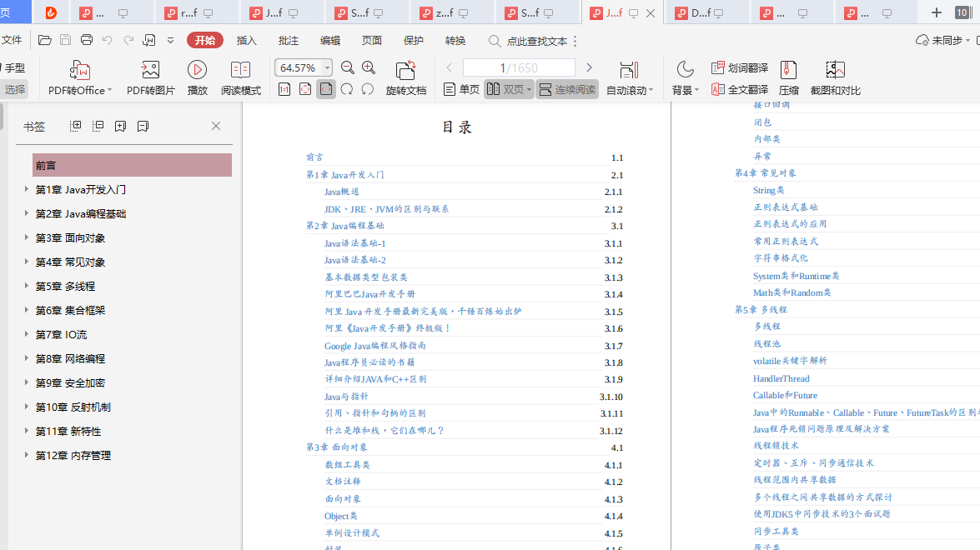Click the export-to-Word quick access icon

pyautogui.click(x=149, y=40)
